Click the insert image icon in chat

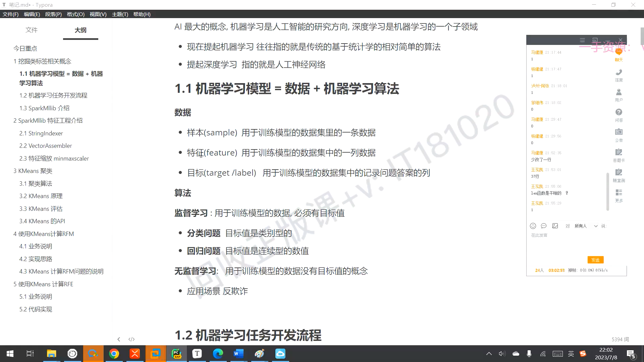[555, 226]
